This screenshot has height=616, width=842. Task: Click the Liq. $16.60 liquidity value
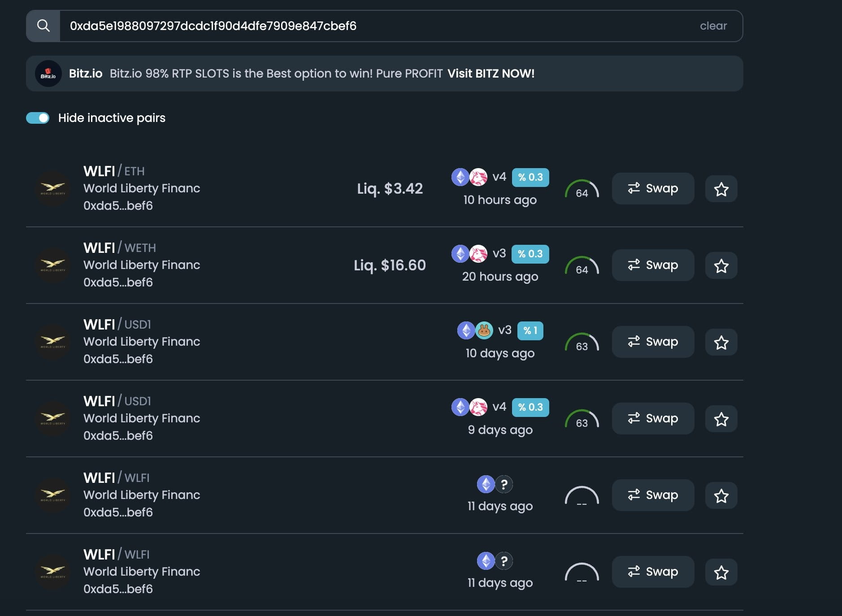[390, 265]
